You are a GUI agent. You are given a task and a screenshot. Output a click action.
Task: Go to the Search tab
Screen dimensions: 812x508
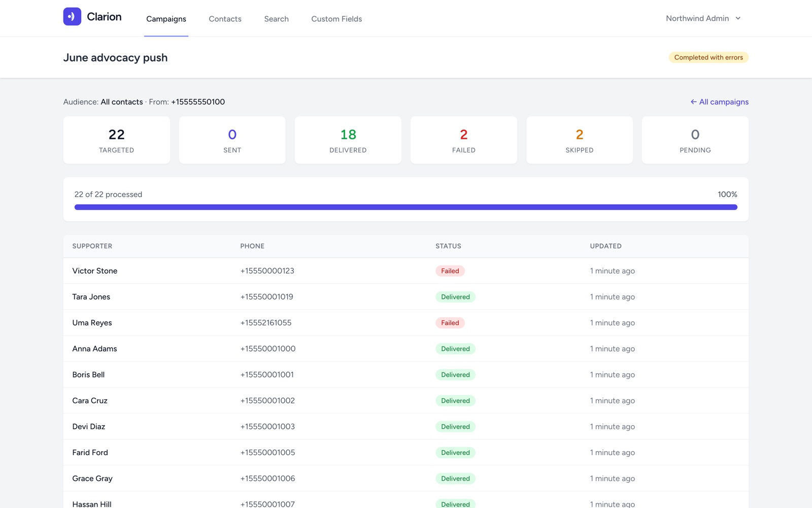click(276, 19)
